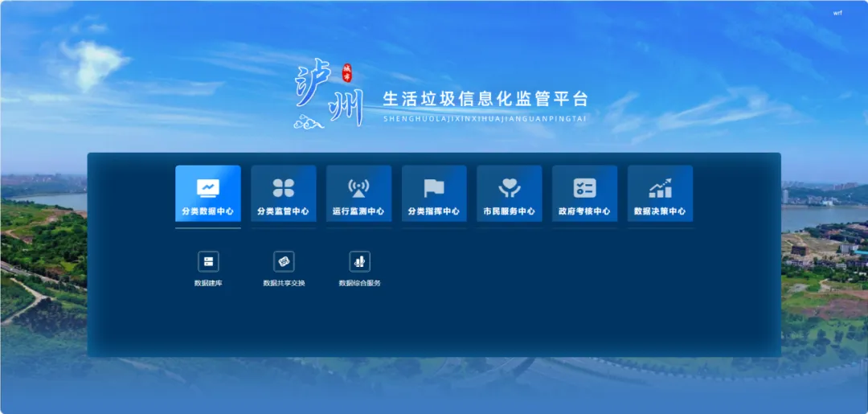Click the growth bar chart icon for 数据决策中心
The image size is (868, 414).
point(660,187)
